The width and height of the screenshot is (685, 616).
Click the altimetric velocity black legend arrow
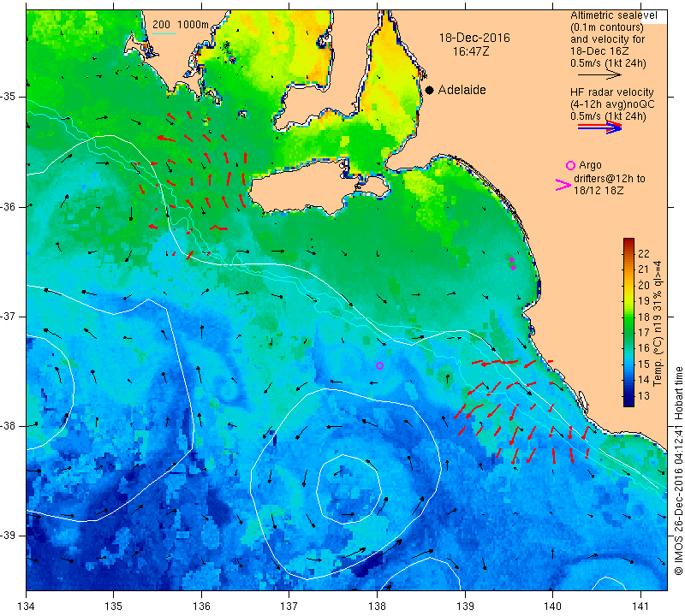click(x=599, y=74)
